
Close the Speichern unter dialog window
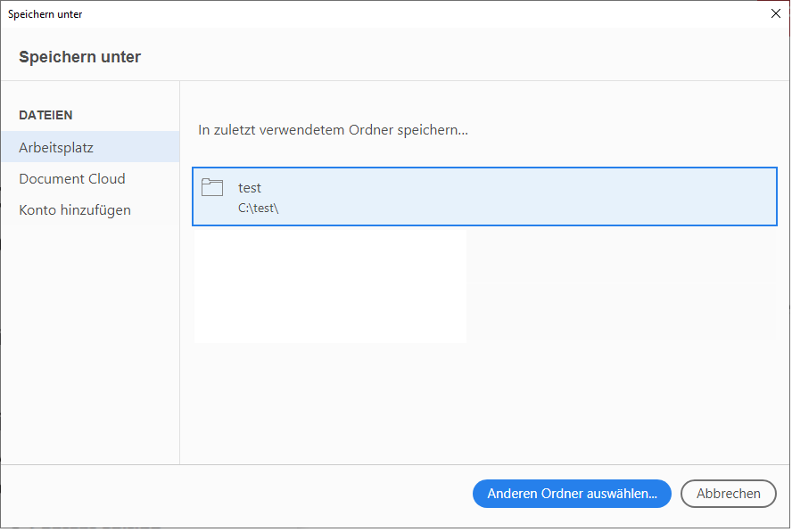(x=776, y=13)
